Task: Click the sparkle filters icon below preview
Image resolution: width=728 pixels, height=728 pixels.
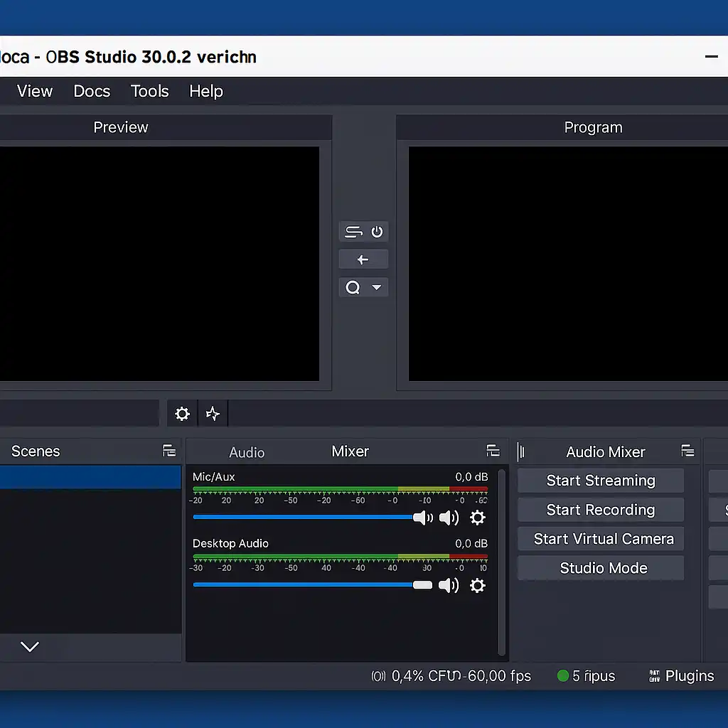Action: [x=213, y=414]
